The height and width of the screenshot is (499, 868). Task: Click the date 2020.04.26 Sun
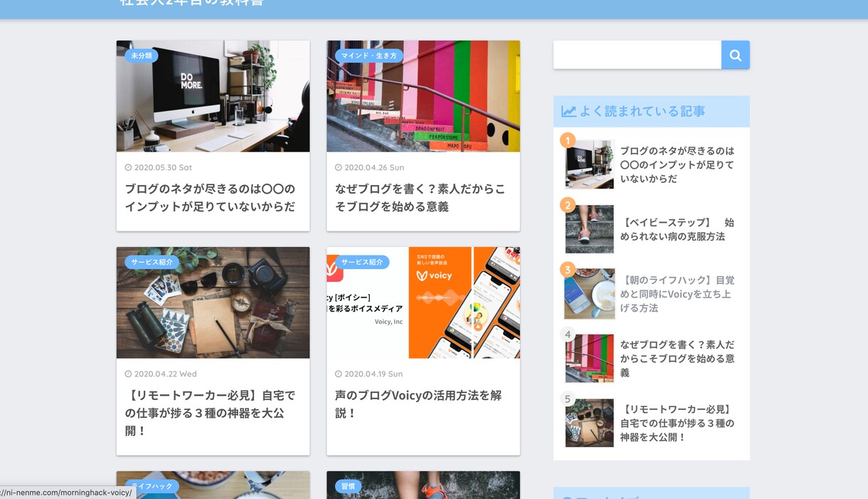click(369, 167)
